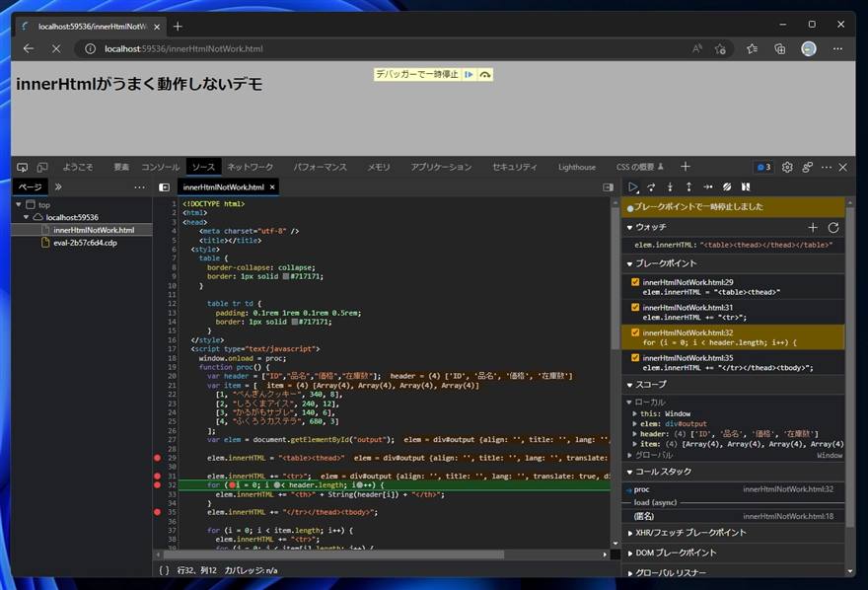Collapse the ウォッチ section
Screen dimensions: 868x590
[629, 228]
